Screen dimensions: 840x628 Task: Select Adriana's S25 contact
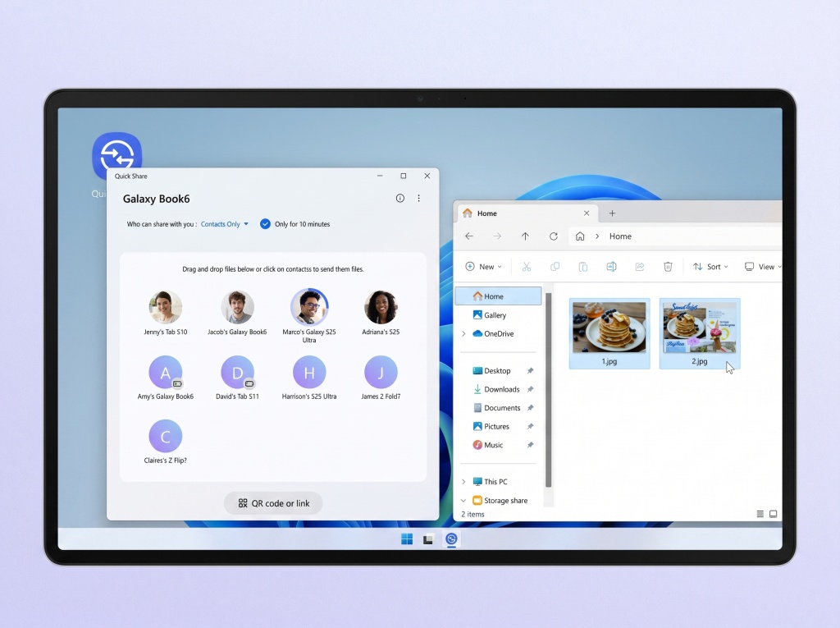pyautogui.click(x=381, y=314)
